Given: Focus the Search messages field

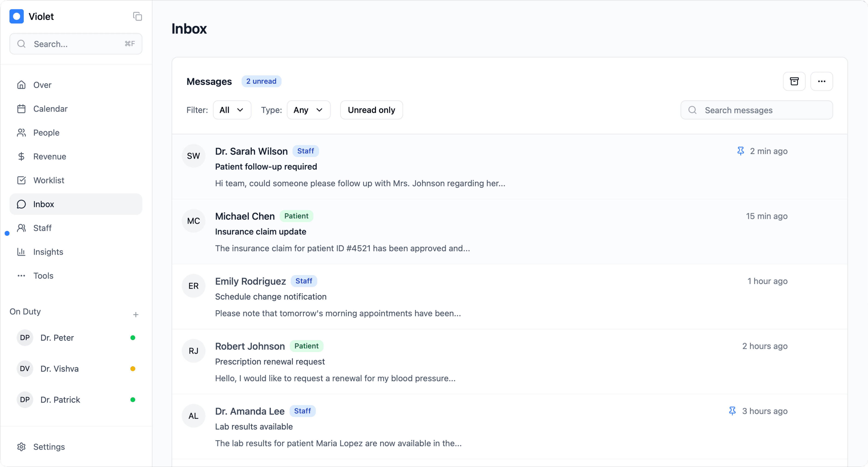Looking at the screenshot, I should pyautogui.click(x=756, y=110).
